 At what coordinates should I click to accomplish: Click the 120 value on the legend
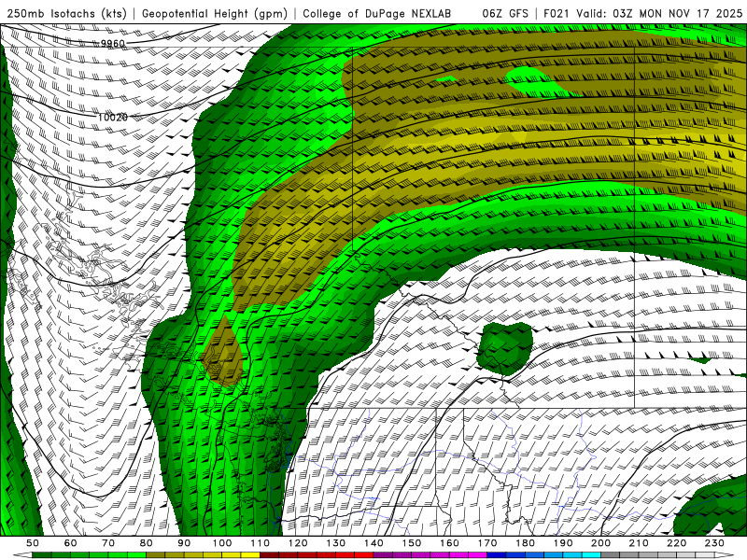298,543
